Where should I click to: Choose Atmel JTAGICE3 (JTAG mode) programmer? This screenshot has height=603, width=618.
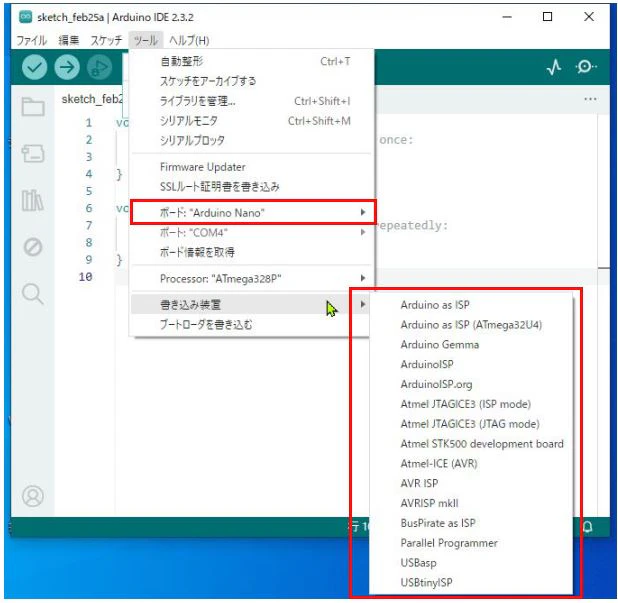(x=471, y=424)
